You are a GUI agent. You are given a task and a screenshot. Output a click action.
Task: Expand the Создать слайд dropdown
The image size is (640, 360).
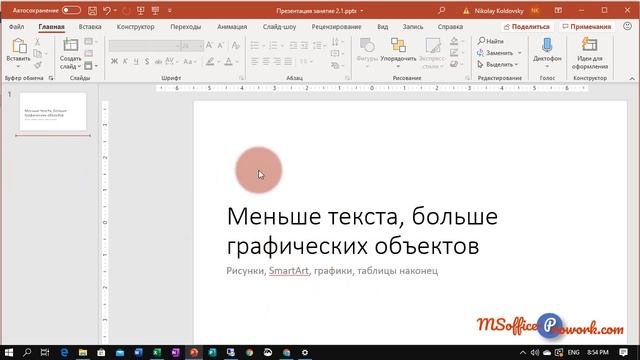tap(78, 66)
